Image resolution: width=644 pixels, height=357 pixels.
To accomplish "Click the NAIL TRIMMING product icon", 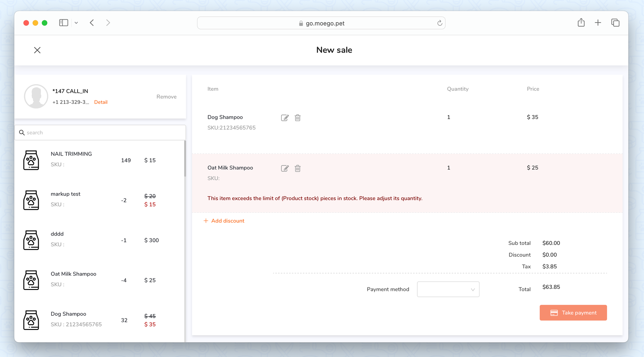I will (31, 160).
